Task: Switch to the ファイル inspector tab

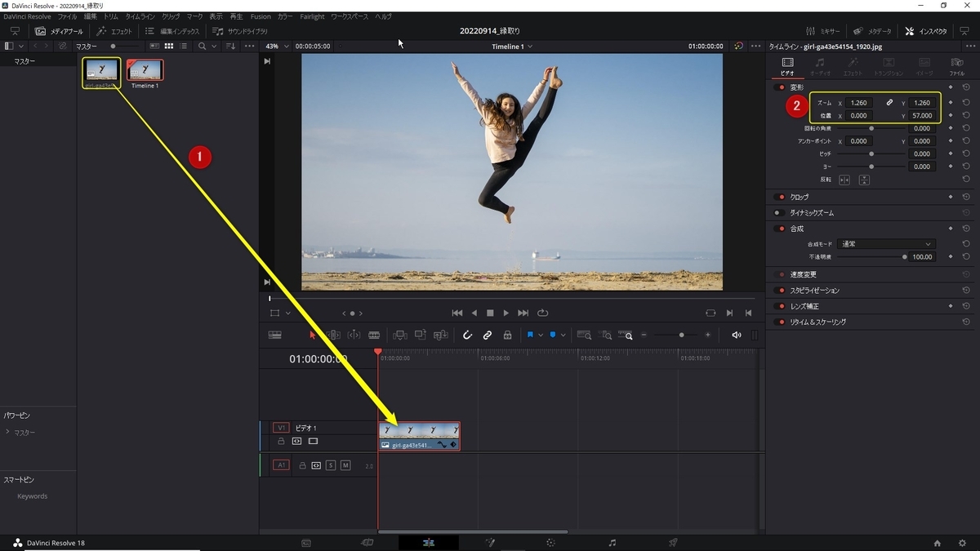Action: point(956,65)
